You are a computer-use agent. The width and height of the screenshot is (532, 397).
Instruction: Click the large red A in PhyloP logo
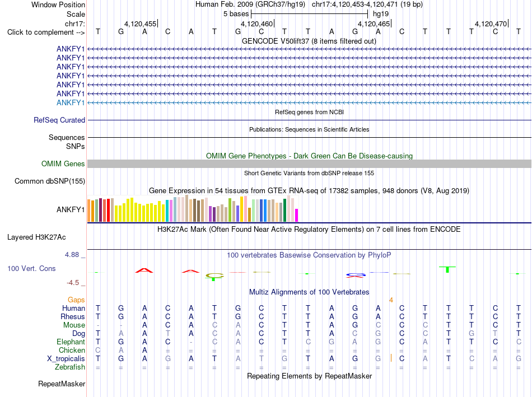point(144,270)
